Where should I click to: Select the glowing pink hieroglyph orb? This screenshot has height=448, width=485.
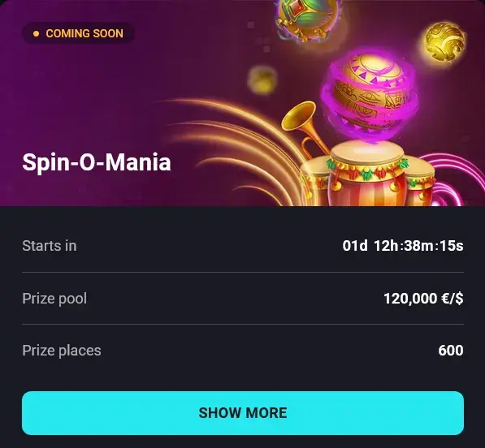tap(369, 94)
